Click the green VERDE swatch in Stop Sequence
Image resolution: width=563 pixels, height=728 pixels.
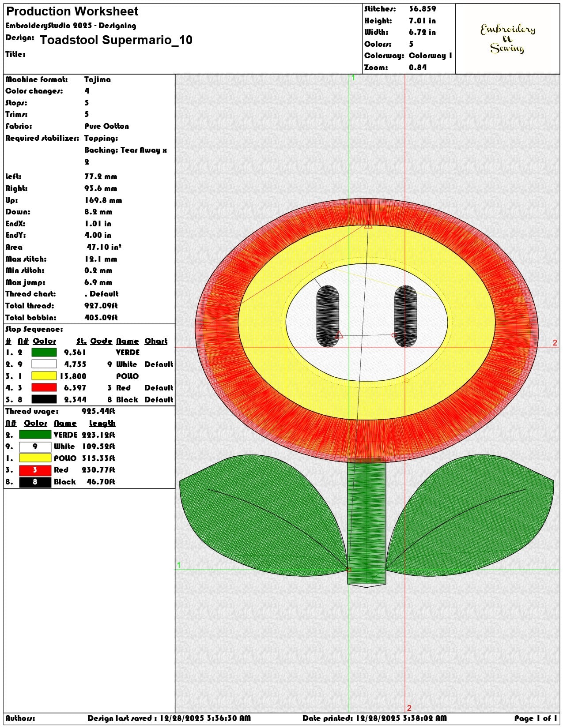(x=44, y=353)
